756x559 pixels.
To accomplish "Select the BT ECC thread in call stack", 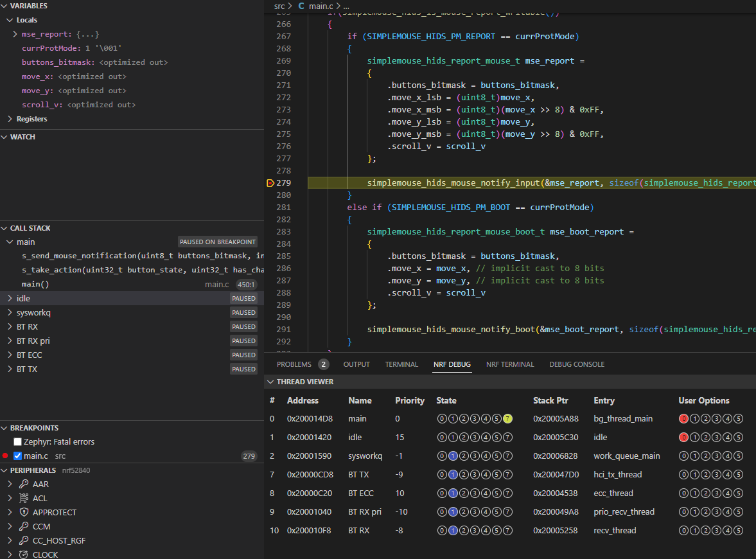I will [30, 355].
